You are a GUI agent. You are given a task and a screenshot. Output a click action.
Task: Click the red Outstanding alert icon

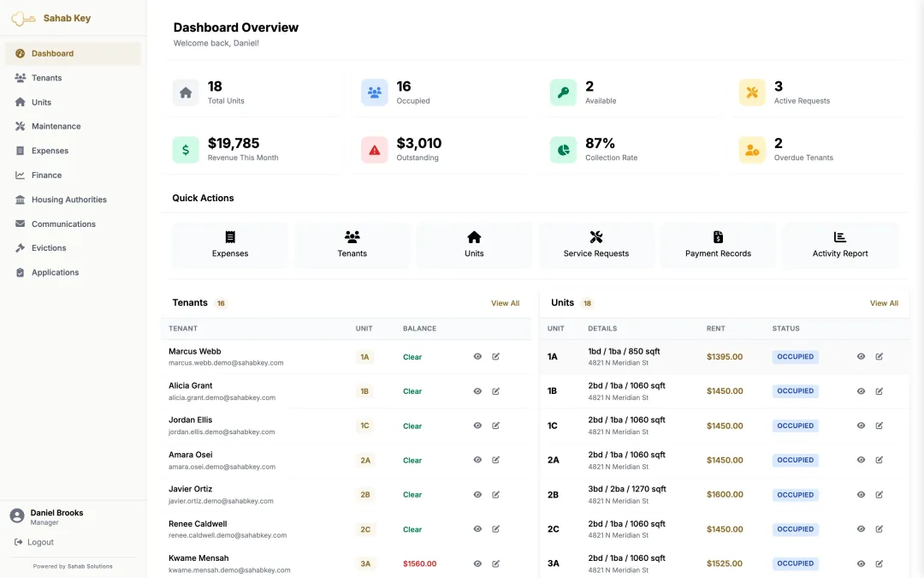point(374,150)
